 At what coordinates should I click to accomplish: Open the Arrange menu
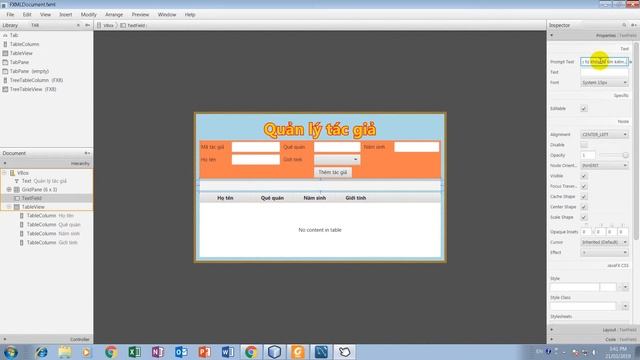[114, 15]
